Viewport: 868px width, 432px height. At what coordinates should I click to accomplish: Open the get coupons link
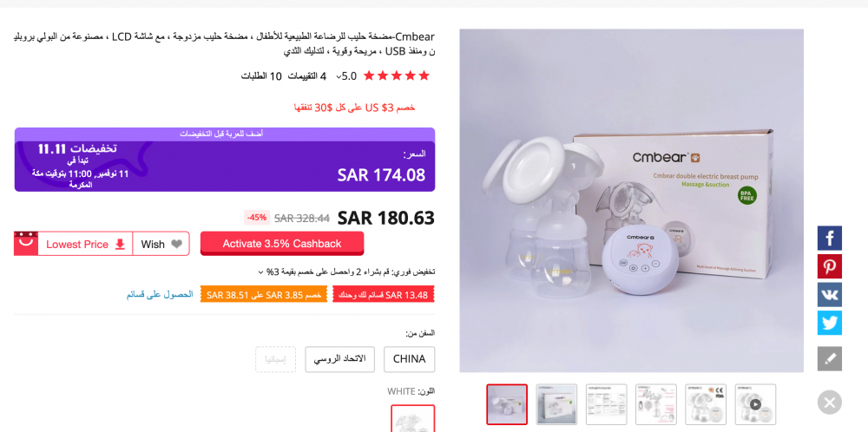tap(160, 294)
